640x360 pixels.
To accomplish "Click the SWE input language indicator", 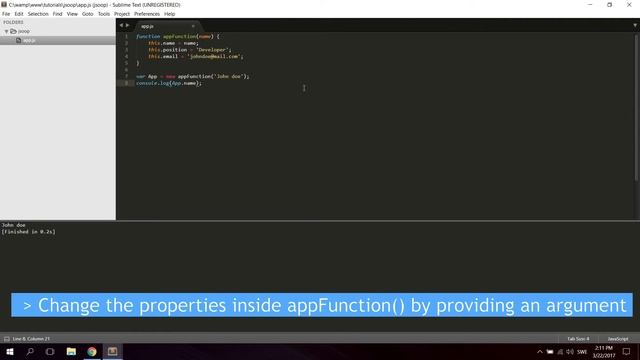I will (x=582, y=352).
